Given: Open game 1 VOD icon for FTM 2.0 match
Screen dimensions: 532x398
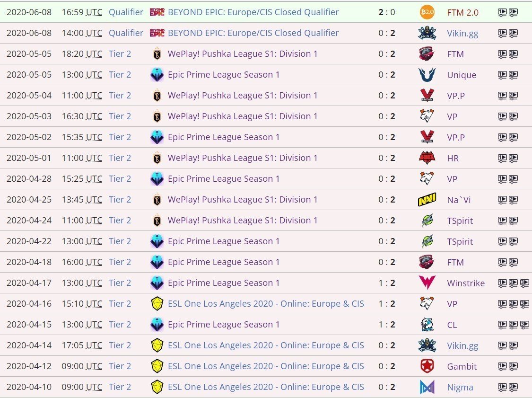Looking at the screenshot, I should 502,13.
